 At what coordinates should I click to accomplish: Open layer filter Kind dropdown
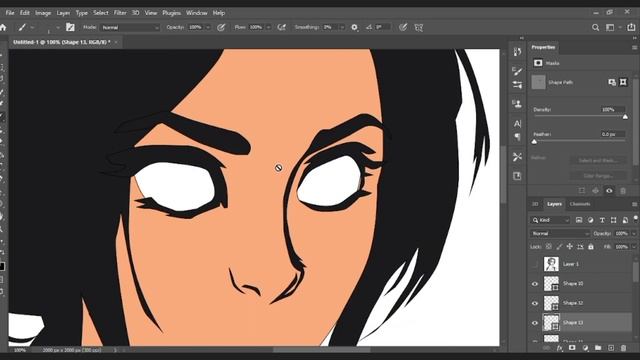550,220
